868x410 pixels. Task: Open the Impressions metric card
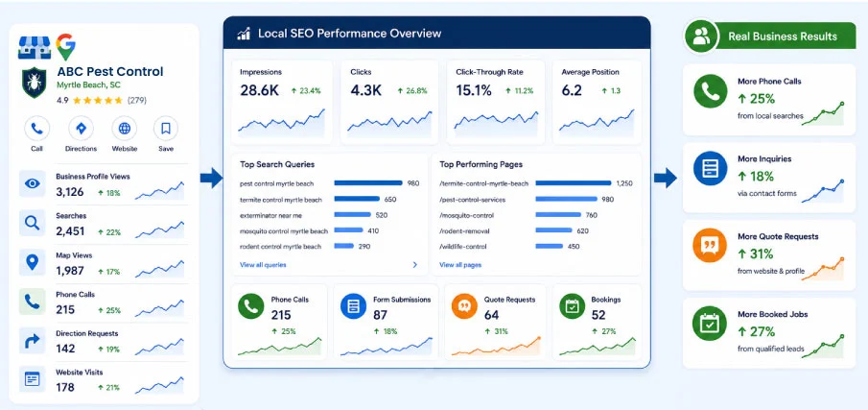pyautogui.click(x=282, y=103)
